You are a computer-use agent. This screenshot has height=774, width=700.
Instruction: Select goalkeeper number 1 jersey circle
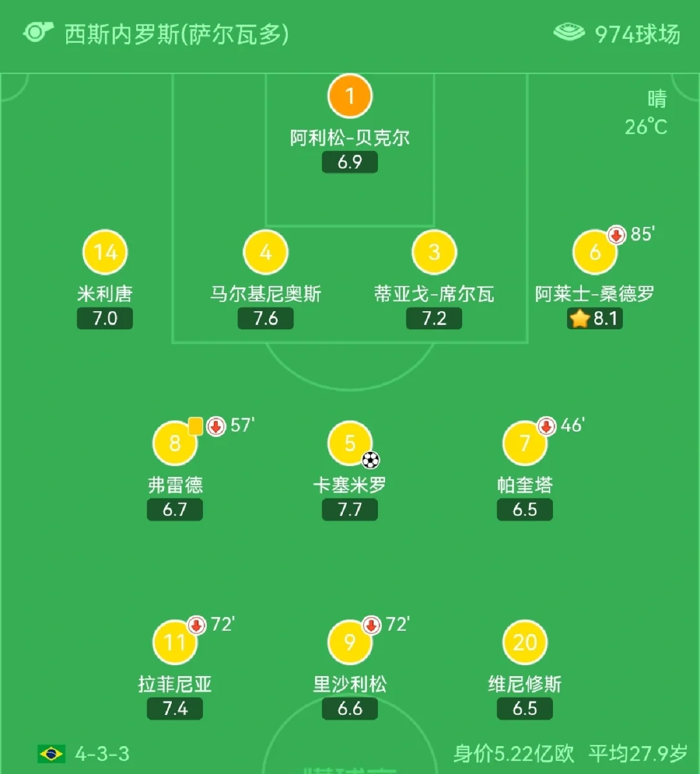point(350,97)
